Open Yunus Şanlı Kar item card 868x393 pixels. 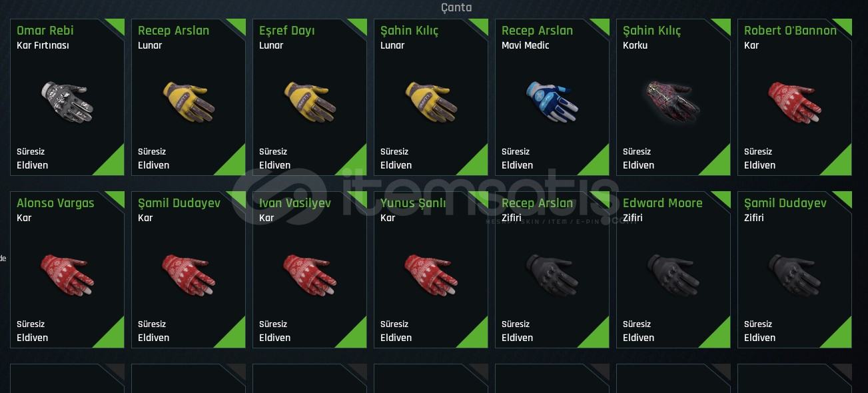[x=431, y=270]
